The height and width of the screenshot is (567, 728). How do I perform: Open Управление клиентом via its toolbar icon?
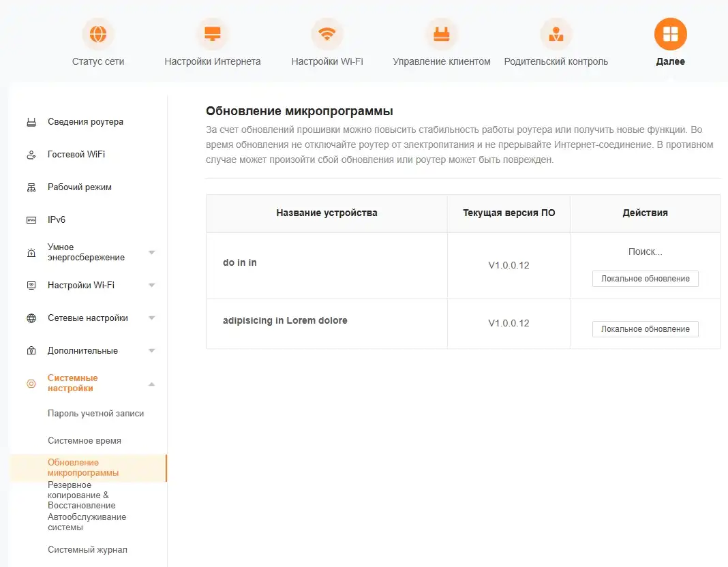(441, 32)
